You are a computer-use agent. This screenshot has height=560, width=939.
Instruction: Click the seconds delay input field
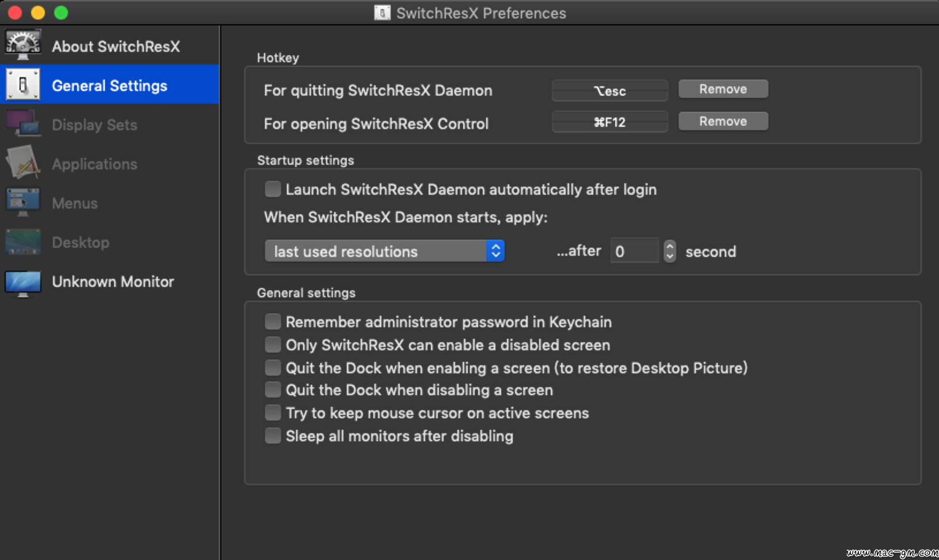pos(634,251)
